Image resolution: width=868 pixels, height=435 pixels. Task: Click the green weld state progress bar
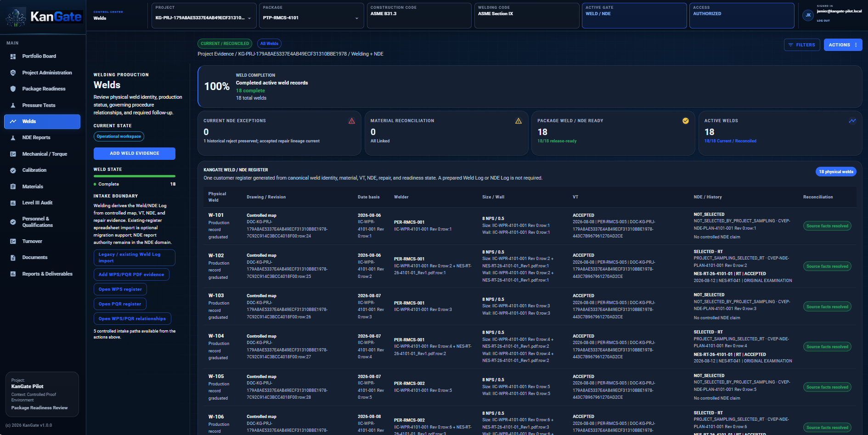pos(135,176)
